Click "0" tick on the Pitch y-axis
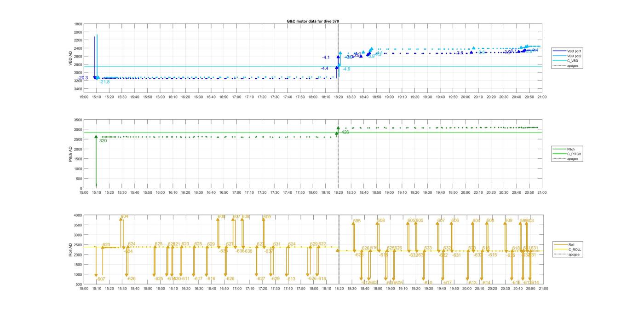 tap(81, 188)
